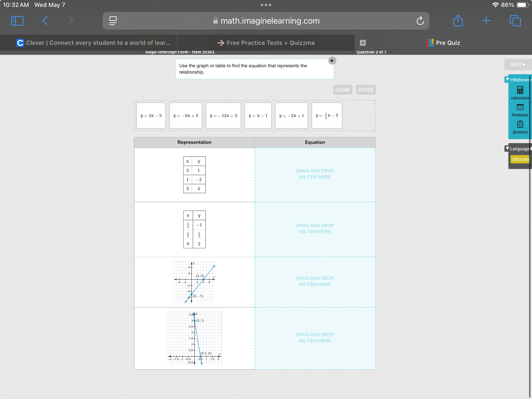Image resolution: width=532 pixels, height=399 pixels.
Task: Go forward to the next page
Action: pyautogui.click(x=71, y=21)
